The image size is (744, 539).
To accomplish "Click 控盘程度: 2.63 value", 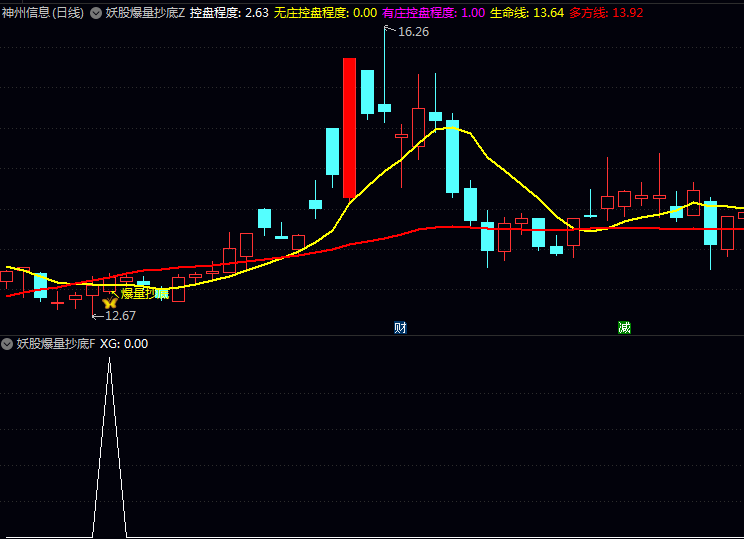I will coord(229,13).
